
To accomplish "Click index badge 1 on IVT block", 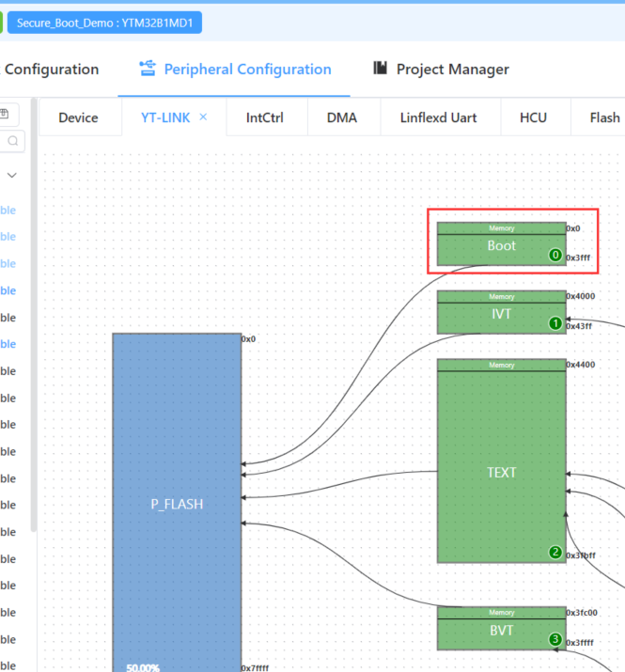I will click(555, 323).
